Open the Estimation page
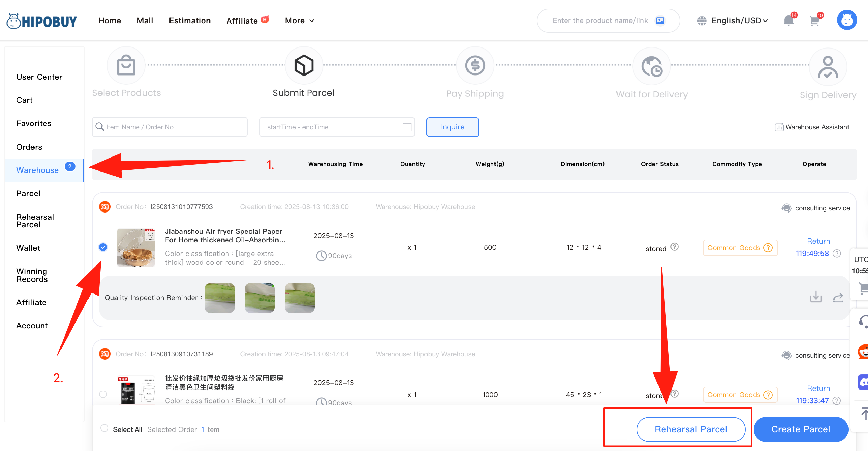This screenshot has height=451, width=868. click(x=190, y=21)
